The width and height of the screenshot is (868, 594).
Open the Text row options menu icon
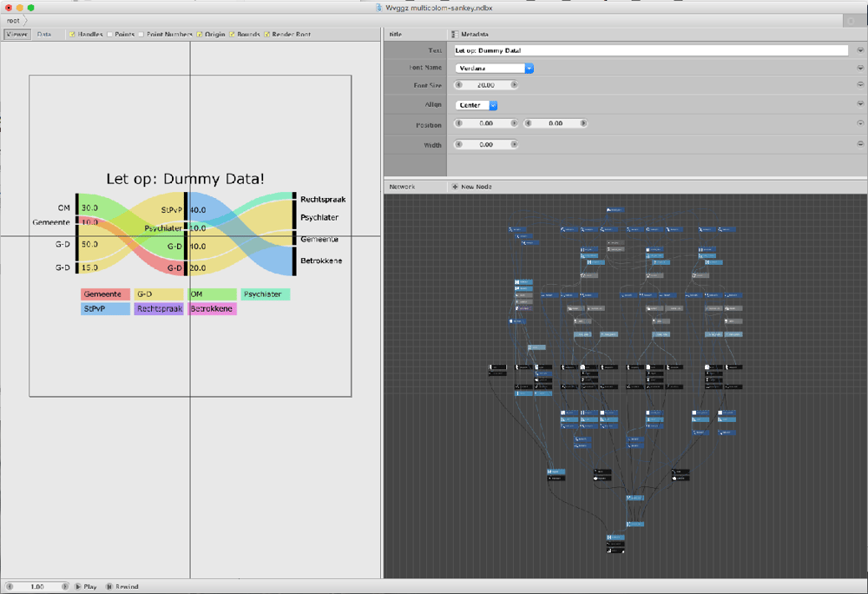[860, 50]
